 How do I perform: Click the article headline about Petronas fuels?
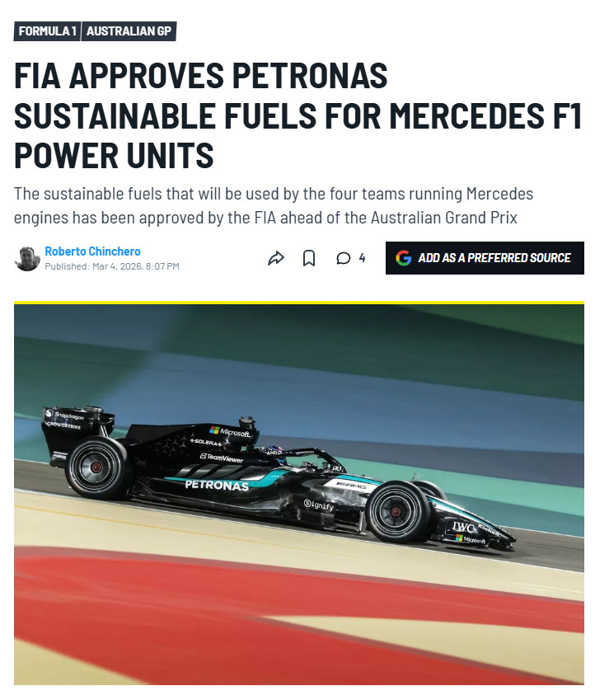coord(297,115)
